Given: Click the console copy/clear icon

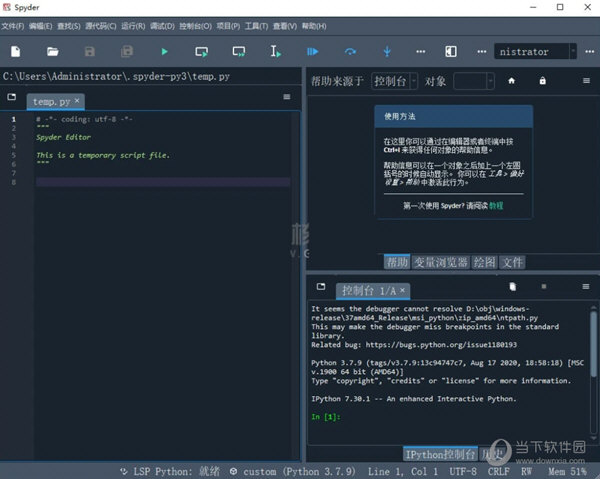Looking at the screenshot, I should (x=513, y=287).
